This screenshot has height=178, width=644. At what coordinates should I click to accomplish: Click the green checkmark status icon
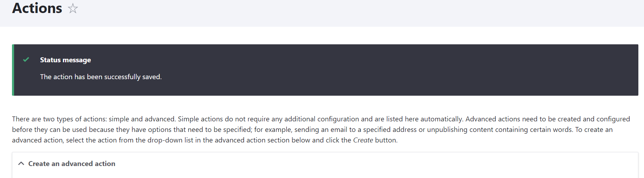pos(26,60)
